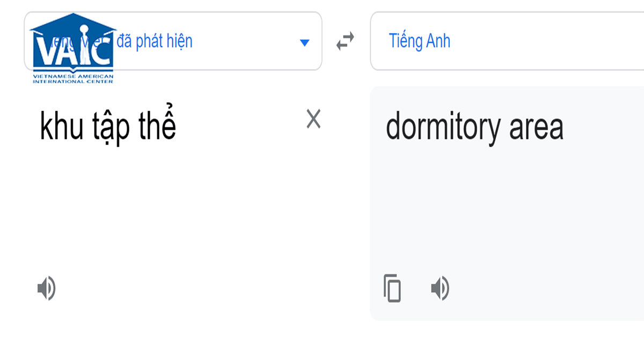This screenshot has height=337, width=644.
Task: Click the language swap arrows between panels
Action: pyautogui.click(x=345, y=41)
